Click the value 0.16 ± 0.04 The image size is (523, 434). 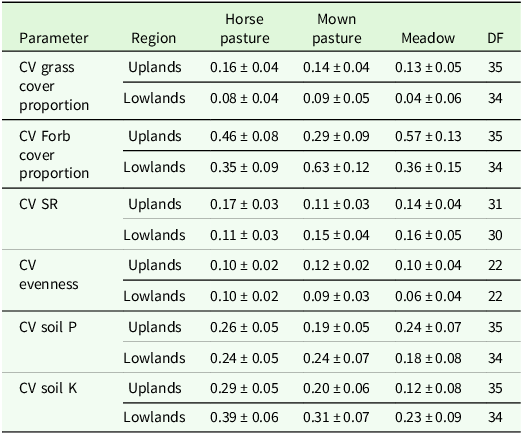tap(244, 67)
